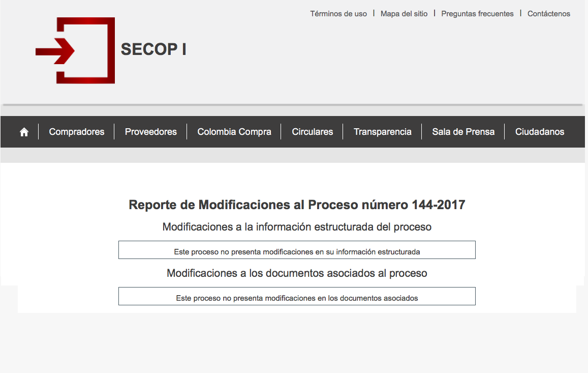Open the Proveedores menu

151,132
